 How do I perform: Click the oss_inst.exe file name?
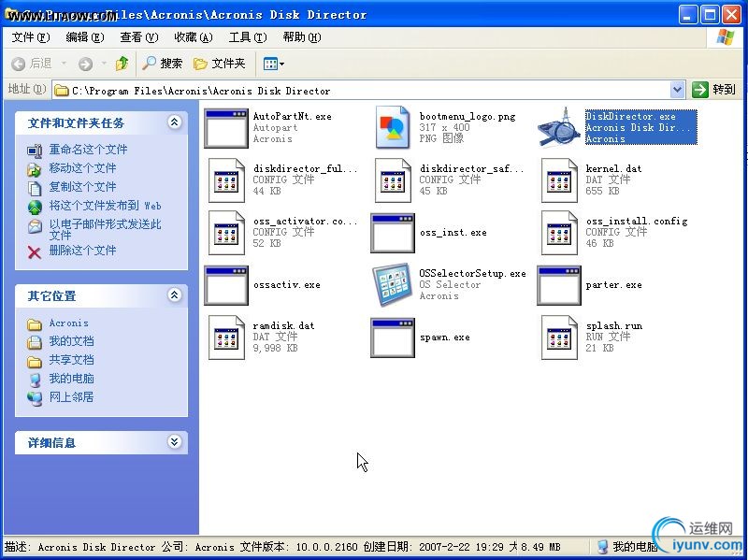(453, 233)
